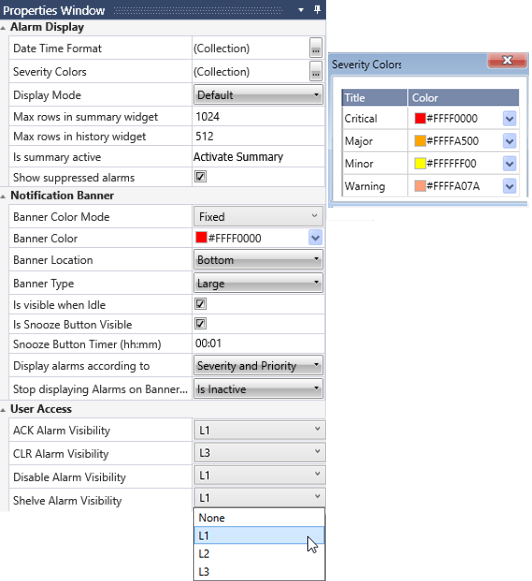Open Minor severity color picker arrow
The height and width of the screenshot is (581, 532).
click(x=509, y=164)
